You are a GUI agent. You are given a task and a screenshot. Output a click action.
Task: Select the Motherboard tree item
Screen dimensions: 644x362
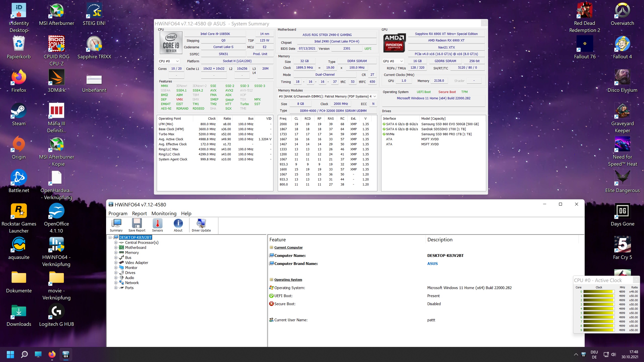pos(136,248)
